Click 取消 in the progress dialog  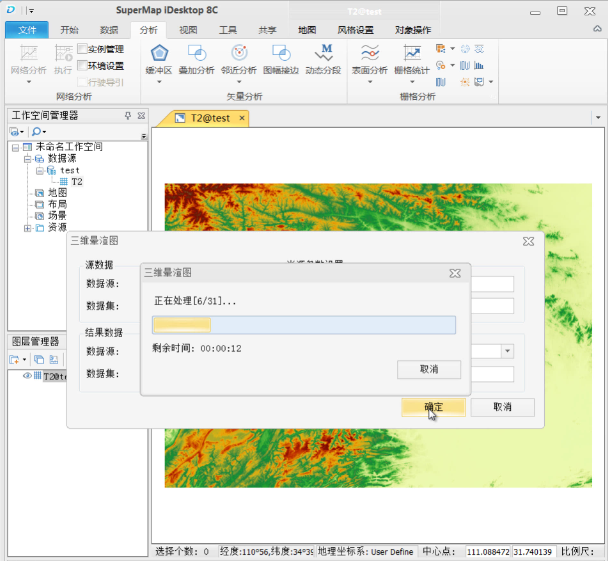click(x=429, y=369)
